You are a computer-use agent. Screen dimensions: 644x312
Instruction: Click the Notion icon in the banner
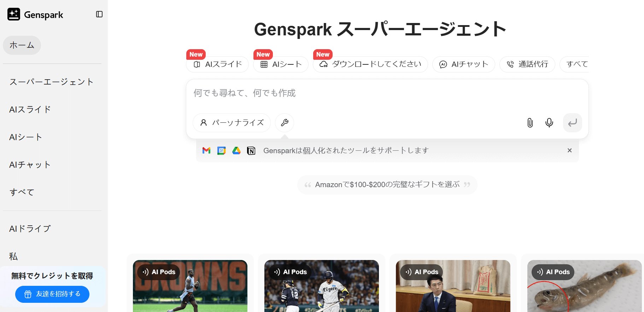(251, 151)
